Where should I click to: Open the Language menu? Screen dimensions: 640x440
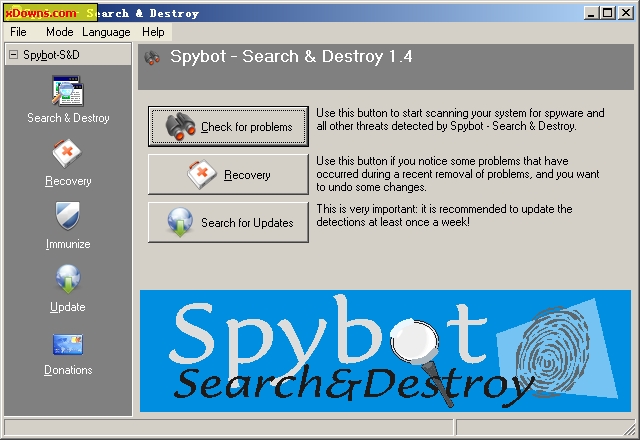[106, 32]
